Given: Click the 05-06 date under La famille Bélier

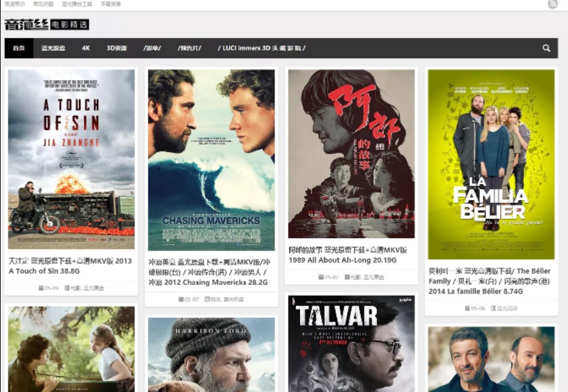Looking at the screenshot, I should point(475,308).
